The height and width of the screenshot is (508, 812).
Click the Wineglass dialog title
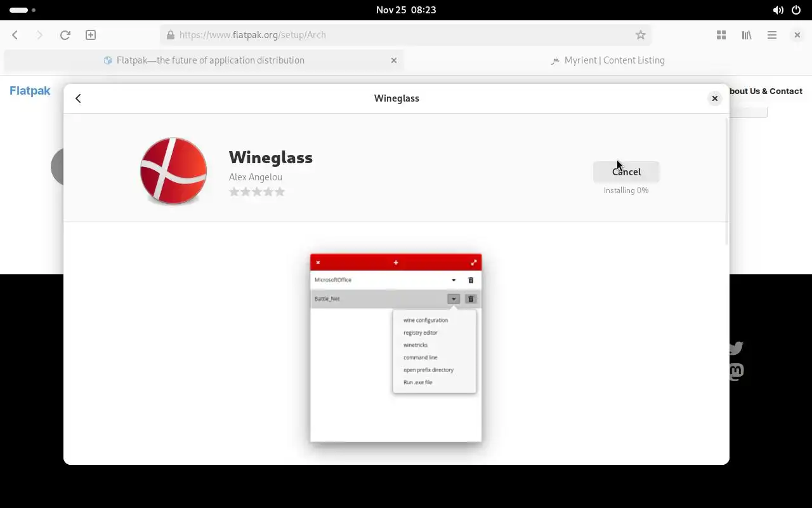point(396,98)
